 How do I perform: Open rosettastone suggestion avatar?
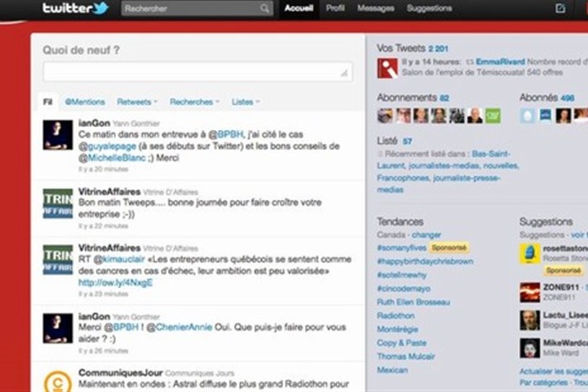(530, 253)
